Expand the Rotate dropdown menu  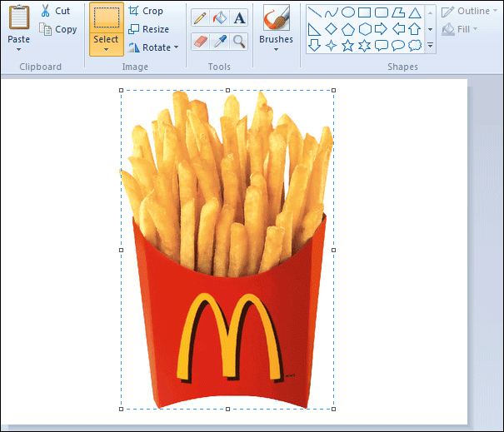coord(176,47)
